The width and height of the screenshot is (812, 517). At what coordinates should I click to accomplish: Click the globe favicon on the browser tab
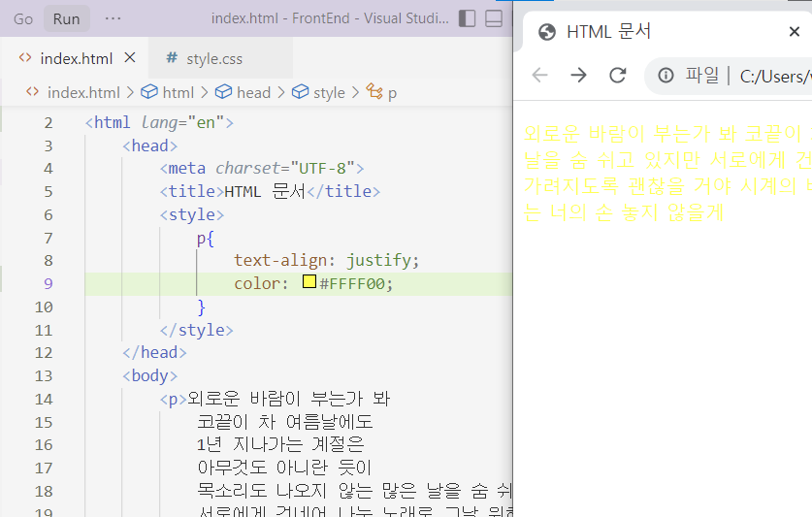(547, 32)
